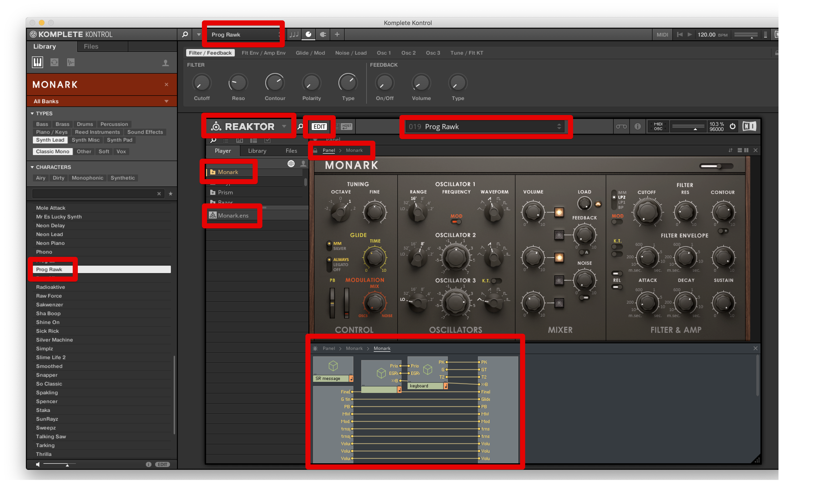This screenshot has height=504, width=816.
Task: Select the loops circular icon in Library
Action: (x=54, y=62)
